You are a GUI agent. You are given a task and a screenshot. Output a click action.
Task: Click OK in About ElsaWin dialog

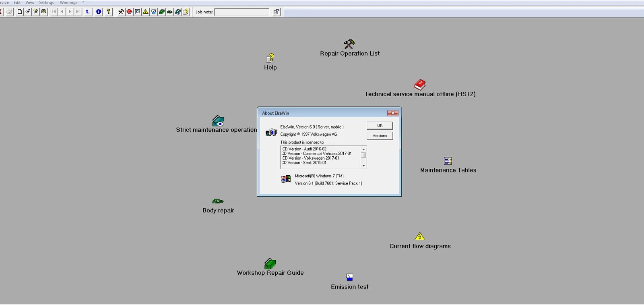380,126
